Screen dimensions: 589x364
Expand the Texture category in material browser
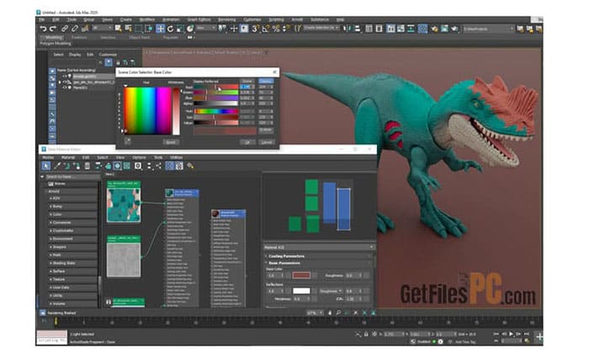(x=50, y=279)
